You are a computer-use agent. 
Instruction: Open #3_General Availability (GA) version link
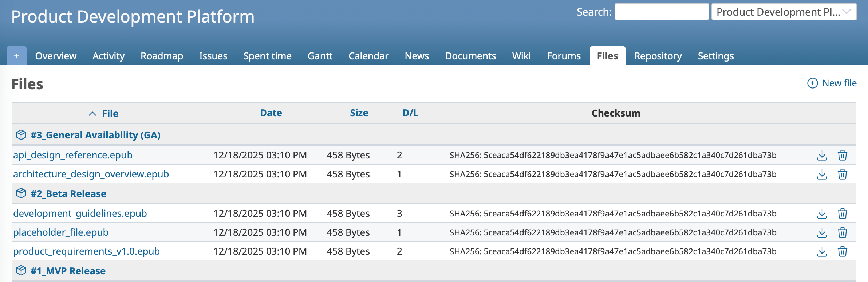[x=96, y=135]
